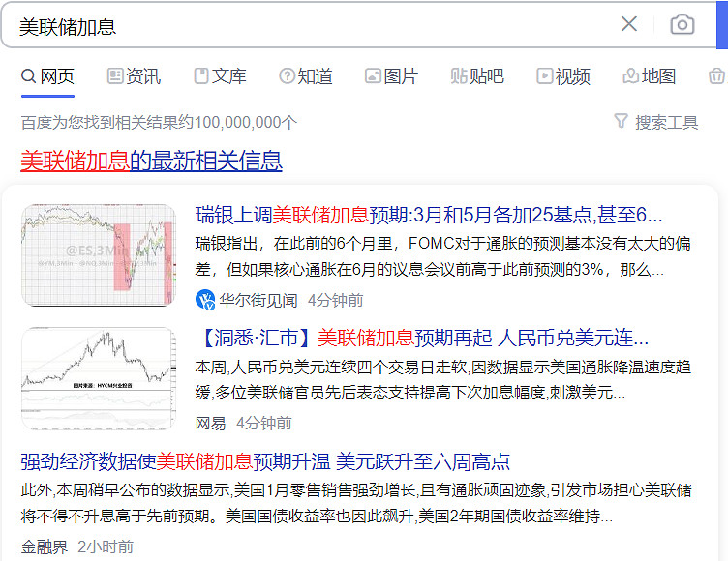Switch to the 资讯 tab
This screenshot has height=561, width=728.
click(134, 76)
